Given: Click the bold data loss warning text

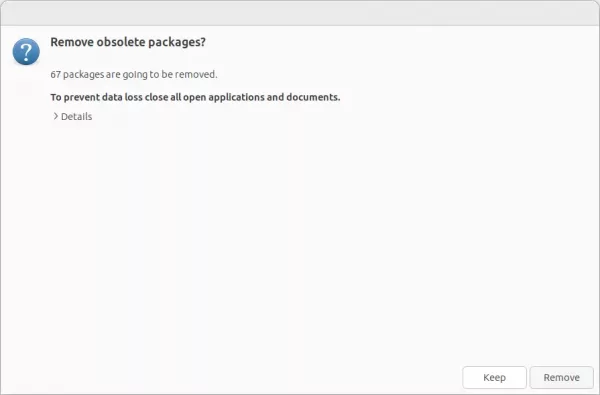Looking at the screenshot, I should 195,97.
